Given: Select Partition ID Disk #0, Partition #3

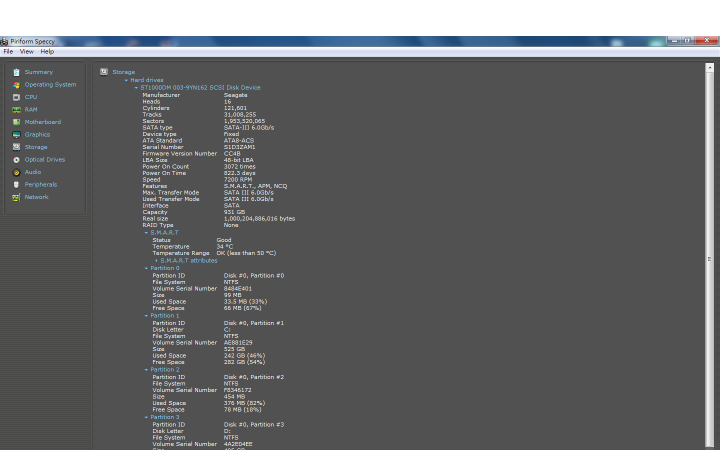Looking at the screenshot, I should 253,425.
